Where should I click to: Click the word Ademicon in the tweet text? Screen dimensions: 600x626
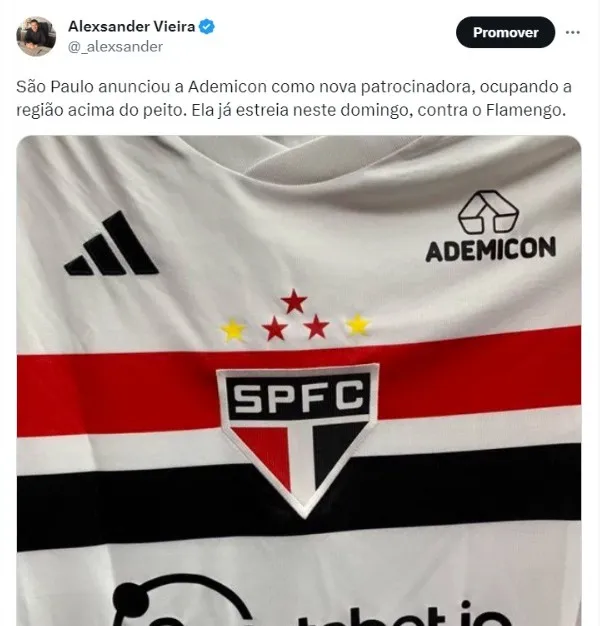tap(227, 86)
